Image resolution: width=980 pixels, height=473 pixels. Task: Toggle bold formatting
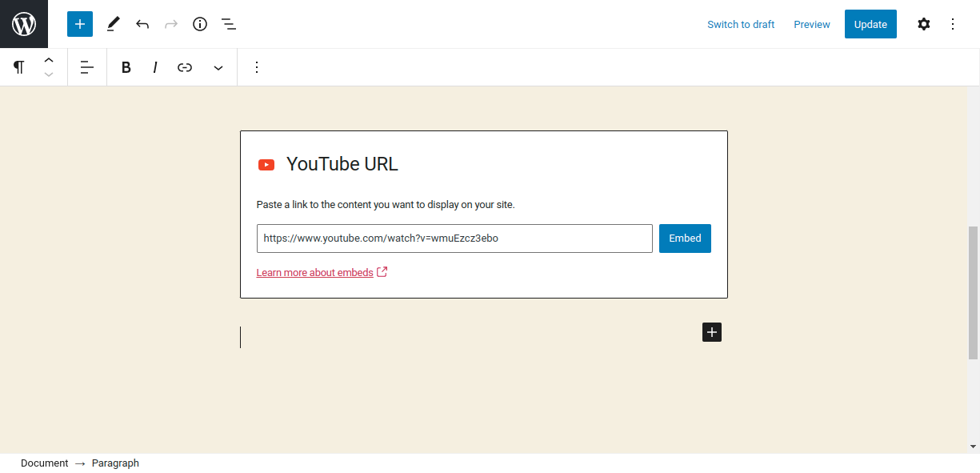coord(126,67)
